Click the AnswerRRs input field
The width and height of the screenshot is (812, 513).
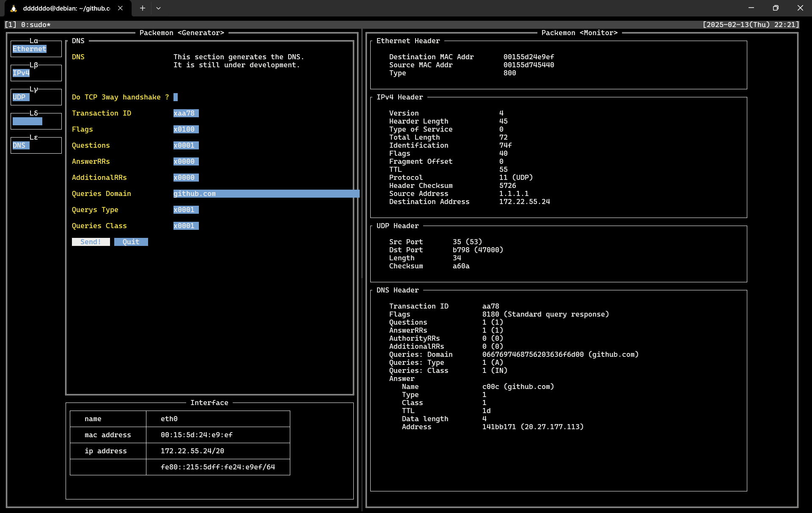point(186,162)
